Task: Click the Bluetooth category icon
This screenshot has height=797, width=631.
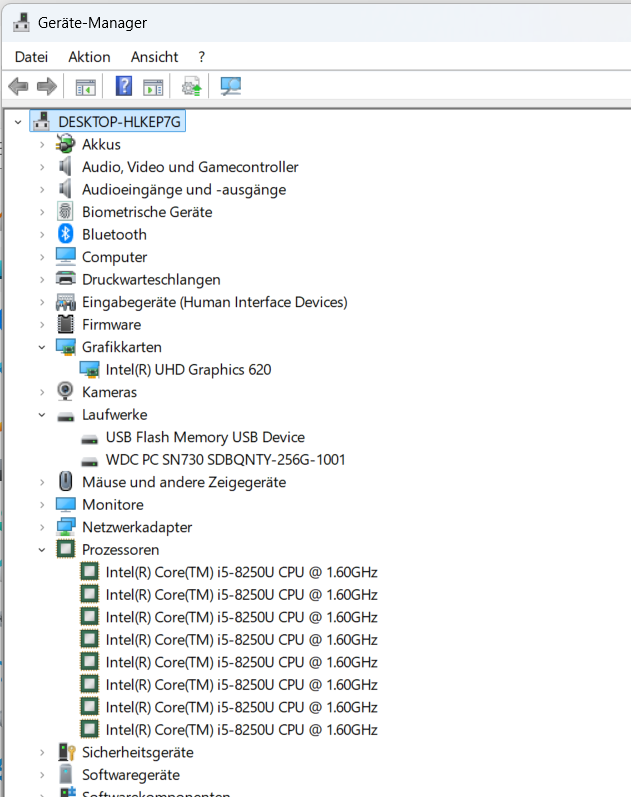Action: coord(65,234)
